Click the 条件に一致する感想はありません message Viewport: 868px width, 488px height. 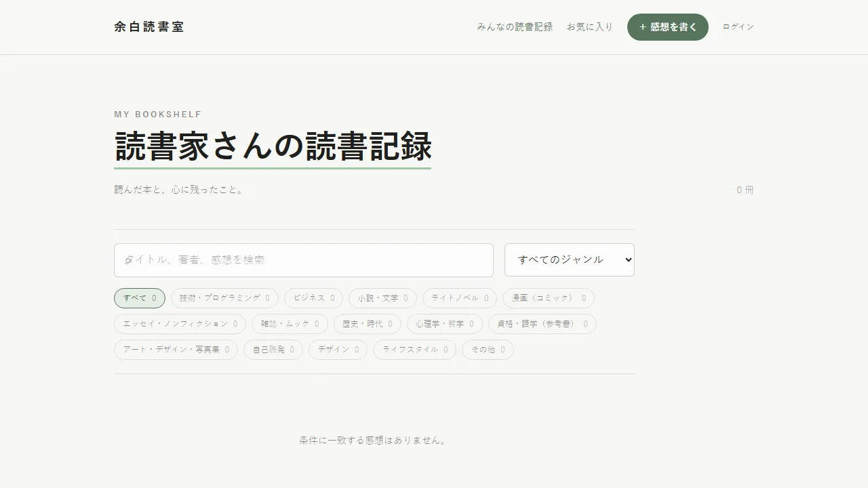click(x=374, y=441)
